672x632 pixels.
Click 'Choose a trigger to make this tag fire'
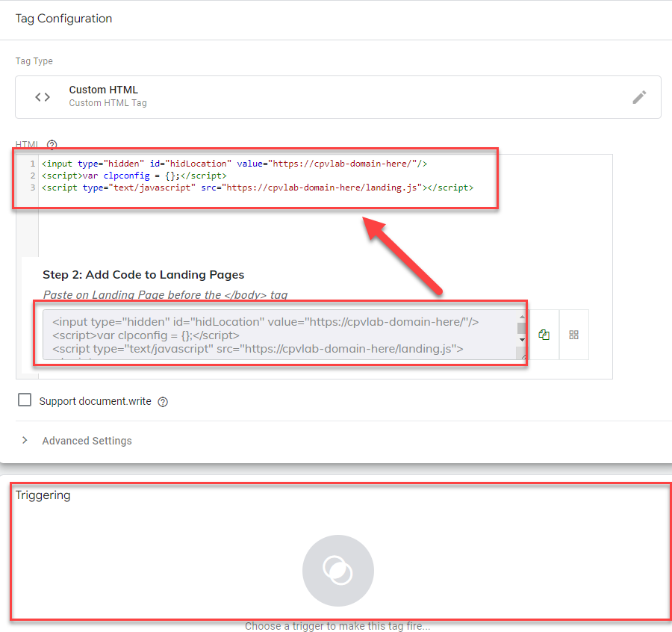337,626
